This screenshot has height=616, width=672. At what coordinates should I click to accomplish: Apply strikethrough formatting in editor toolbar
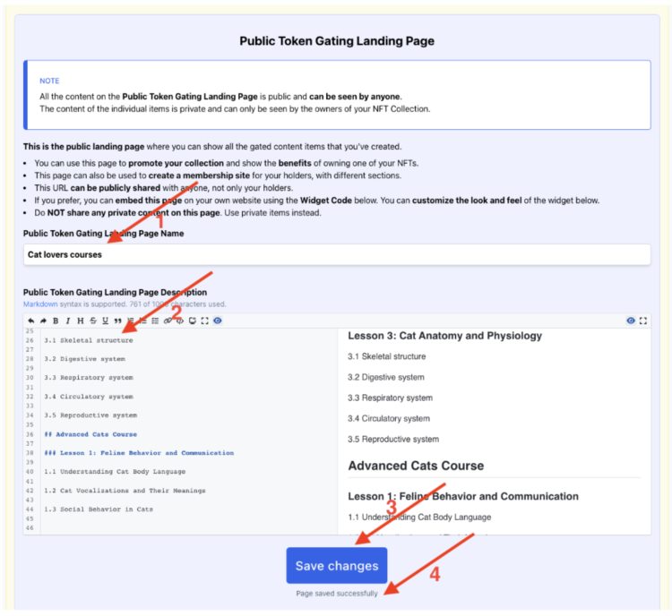pos(93,321)
